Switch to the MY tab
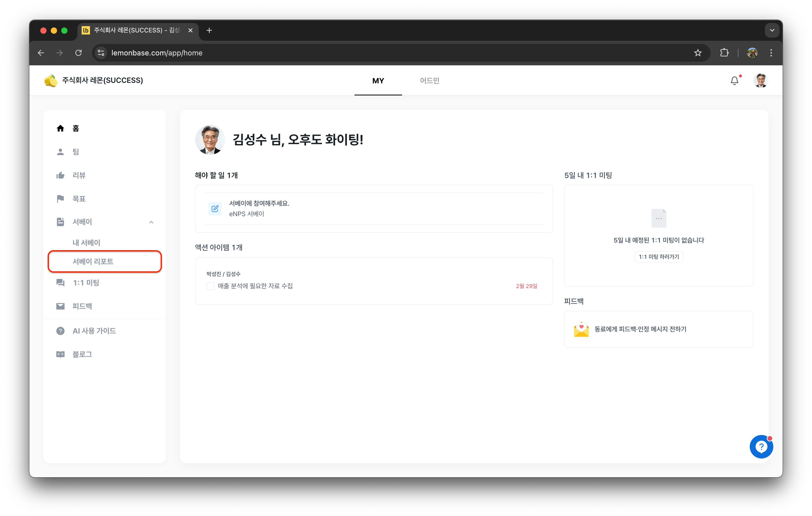The height and width of the screenshot is (516, 812). [378, 81]
